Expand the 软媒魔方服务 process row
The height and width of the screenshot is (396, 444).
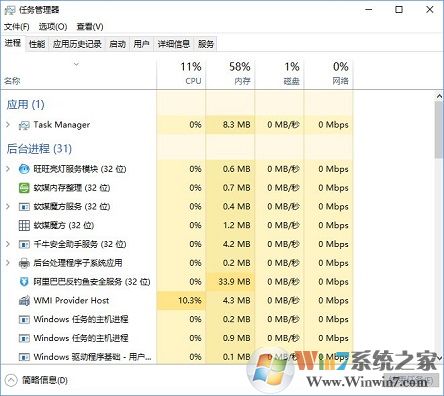tap(8, 207)
